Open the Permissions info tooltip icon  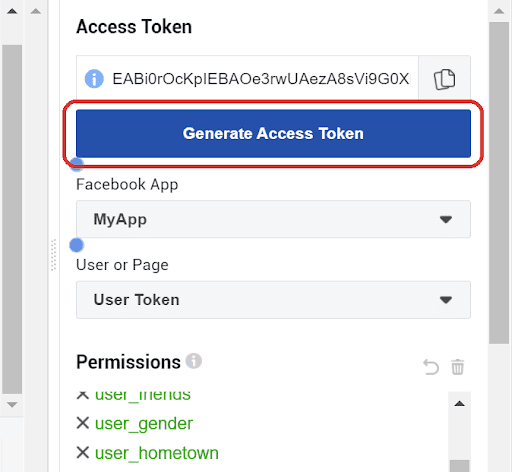click(x=194, y=361)
